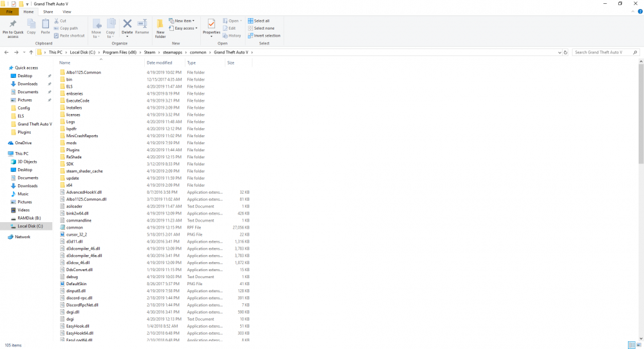Open the Properties ribbon button
The height and width of the screenshot is (349, 644).
(x=211, y=28)
